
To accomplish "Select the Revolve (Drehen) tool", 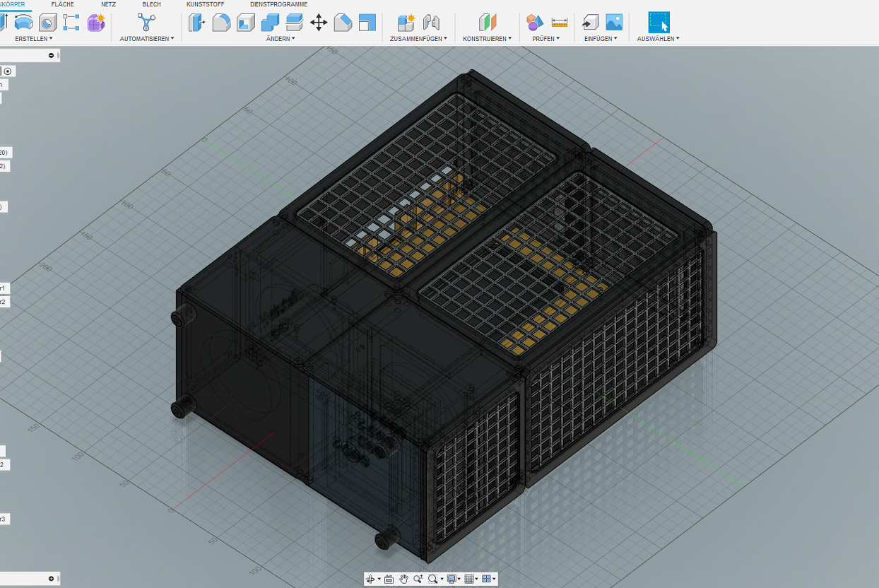I will (x=23, y=23).
